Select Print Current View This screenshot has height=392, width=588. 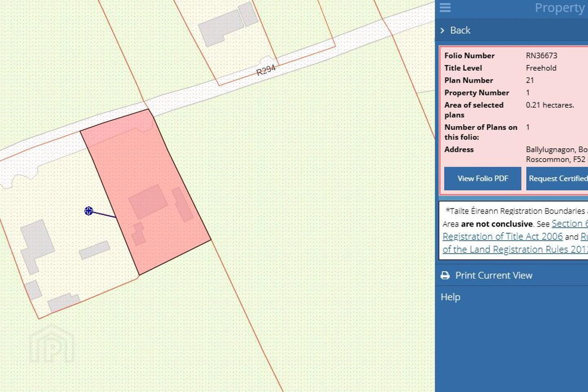tap(494, 276)
